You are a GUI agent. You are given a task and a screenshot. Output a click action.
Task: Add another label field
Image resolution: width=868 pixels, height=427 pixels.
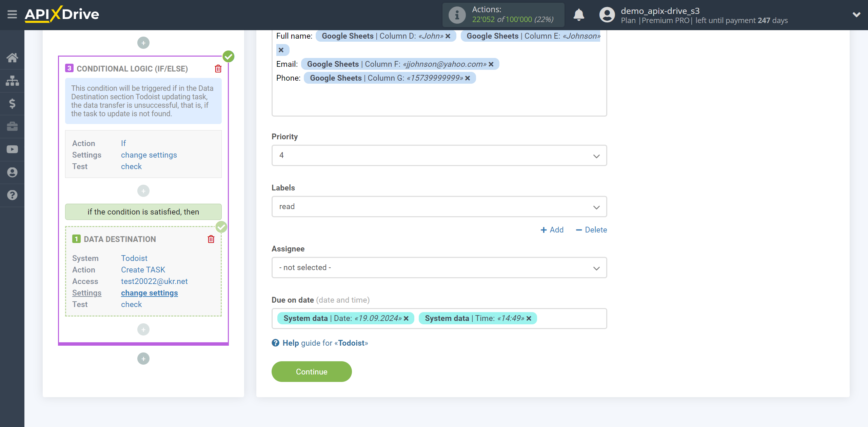click(x=552, y=230)
